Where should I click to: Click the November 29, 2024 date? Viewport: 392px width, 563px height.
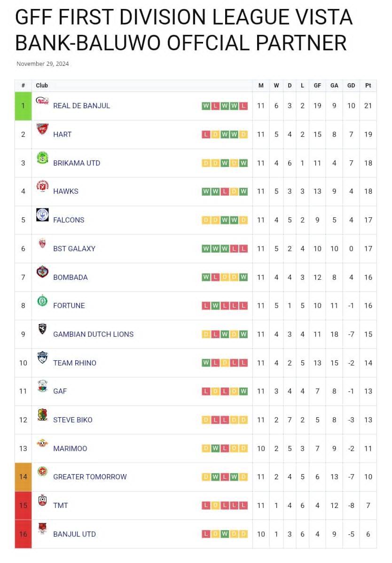(43, 64)
